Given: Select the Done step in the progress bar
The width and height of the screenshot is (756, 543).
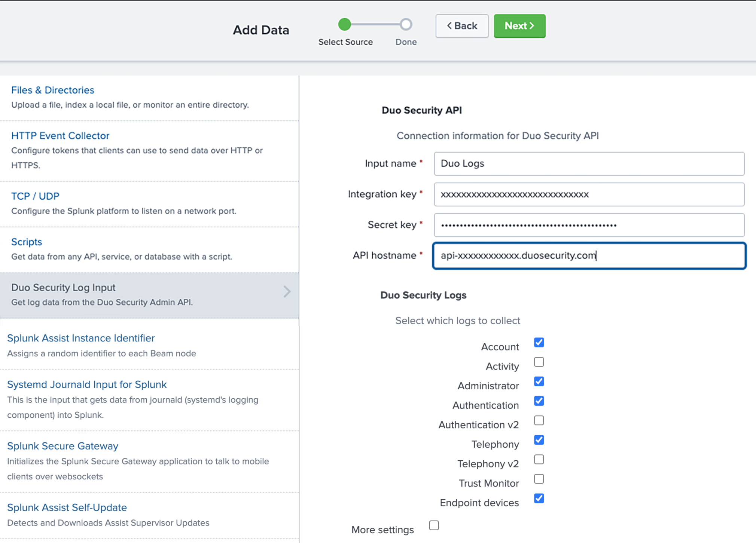Looking at the screenshot, I should click(406, 24).
